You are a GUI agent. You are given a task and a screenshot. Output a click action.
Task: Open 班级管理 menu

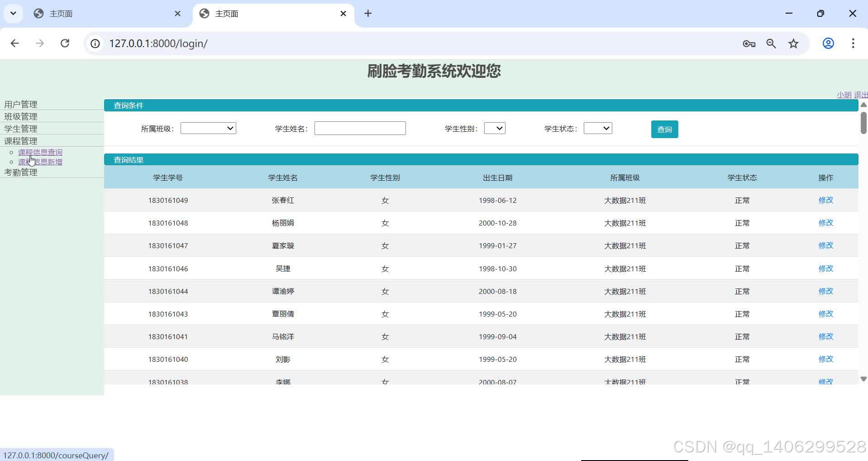click(x=21, y=116)
